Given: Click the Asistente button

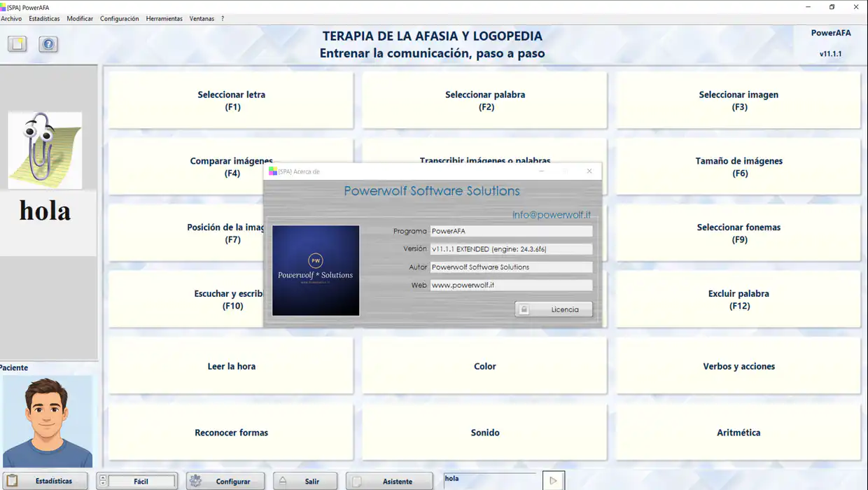Looking at the screenshot, I should point(389,482).
